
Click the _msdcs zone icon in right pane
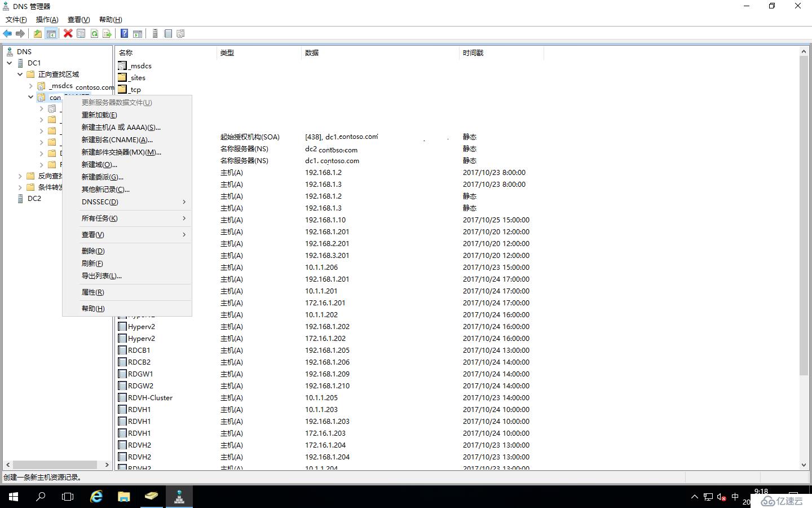pyautogui.click(x=122, y=65)
